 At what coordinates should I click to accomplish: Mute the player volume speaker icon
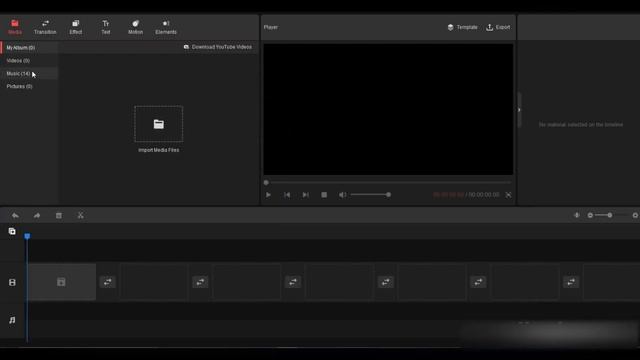[x=342, y=195]
